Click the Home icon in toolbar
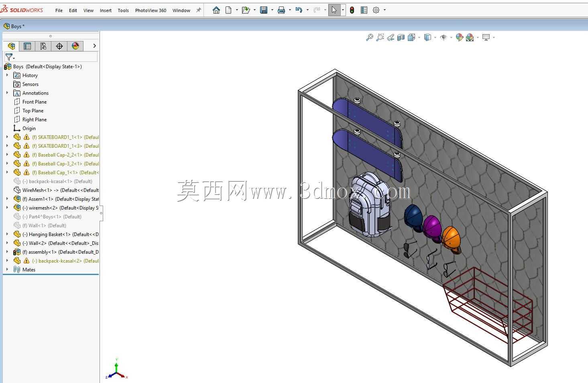The width and height of the screenshot is (588, 383). 216,10
